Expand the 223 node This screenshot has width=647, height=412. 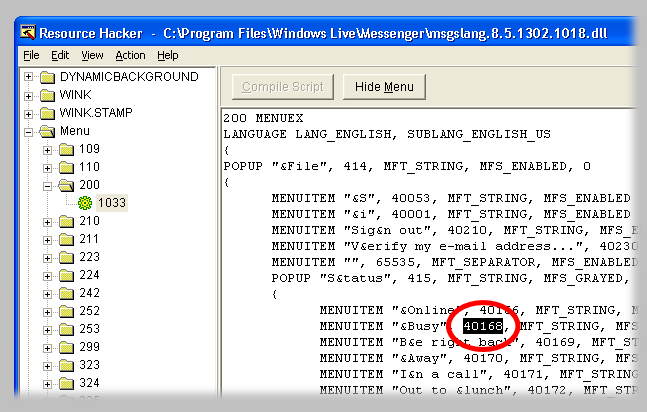point(47,258)
